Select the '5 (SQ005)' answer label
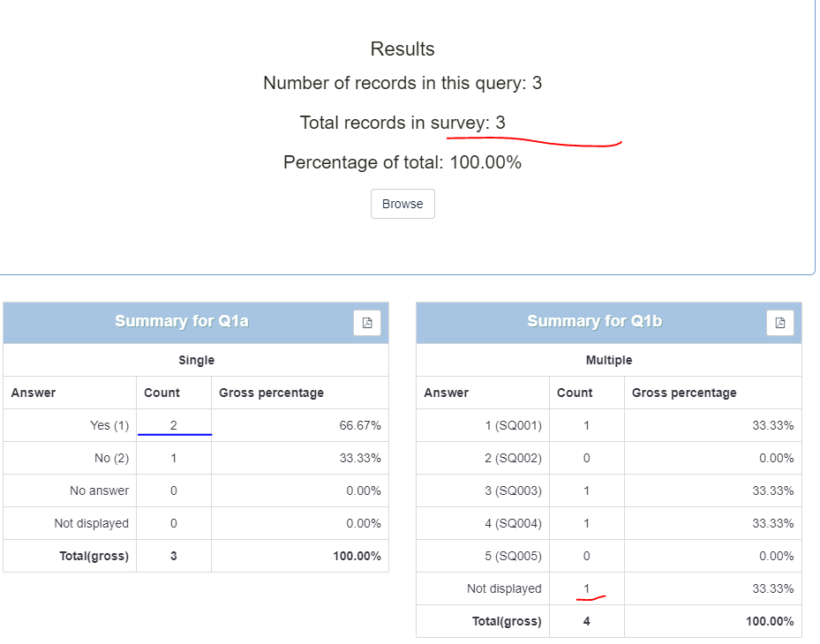Image resolution: width=820 pixels, height=644 pixels. coord(513,556)
